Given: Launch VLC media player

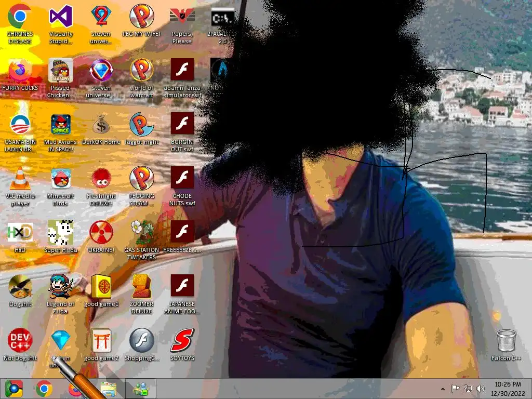Looking at the screenshot, I should click(x=20, y=178).
